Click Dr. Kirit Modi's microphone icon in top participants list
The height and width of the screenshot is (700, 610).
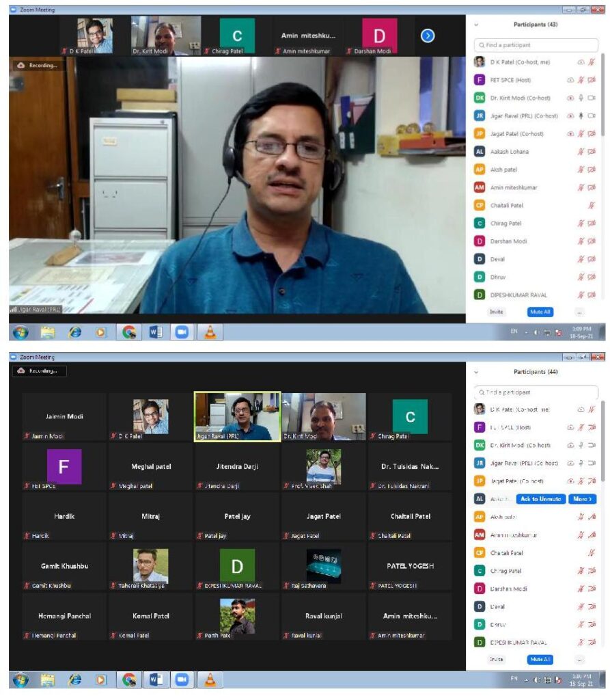tap(581, 98)
